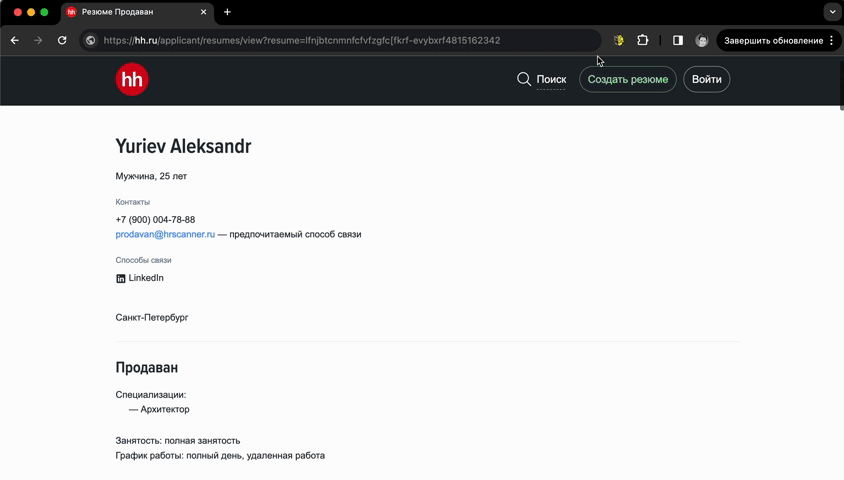Click the search magnifier icon
Screen dimensions: 844x480
point(524,79)
